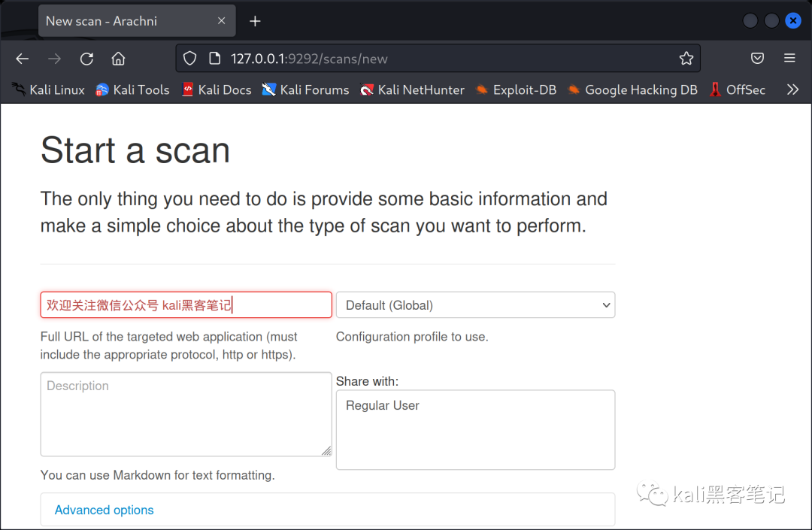Expand the Advanced options section
Image resolution: width=812 pixels, height=530 pixels.
pos(104,510)
